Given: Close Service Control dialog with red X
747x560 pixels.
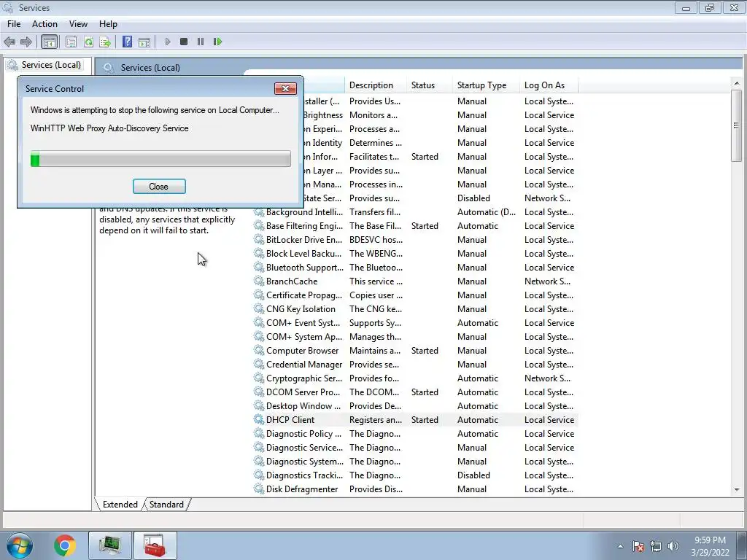Looking at the screenshot, I should coord(285,88).
